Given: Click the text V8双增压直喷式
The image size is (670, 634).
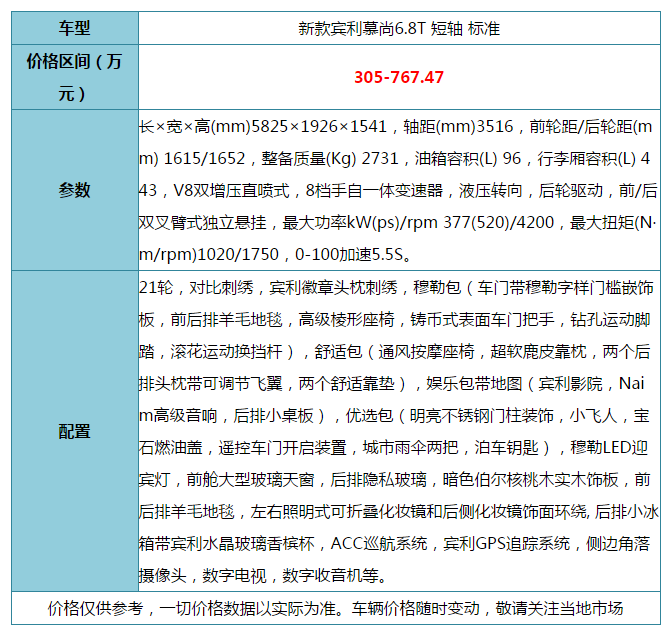Looking at the screenshot, I should pos(231,191).
